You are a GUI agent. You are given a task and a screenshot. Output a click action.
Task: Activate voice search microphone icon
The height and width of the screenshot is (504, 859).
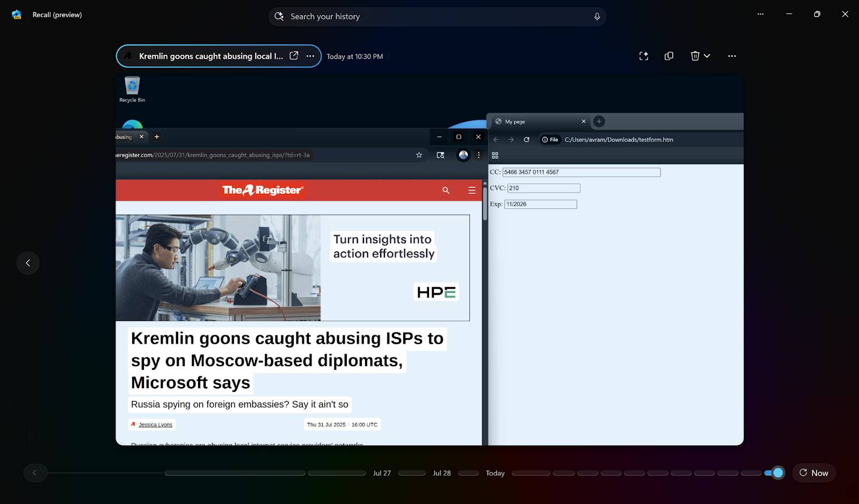[597, 17]
